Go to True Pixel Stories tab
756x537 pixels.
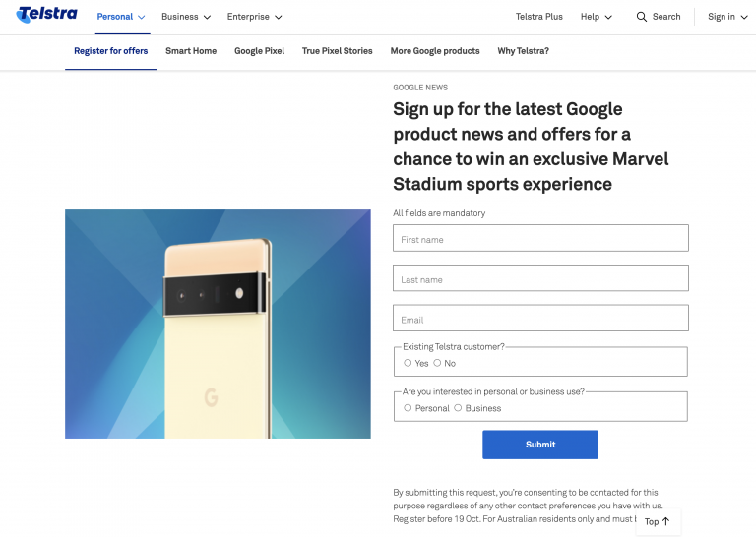pos(337,51)
